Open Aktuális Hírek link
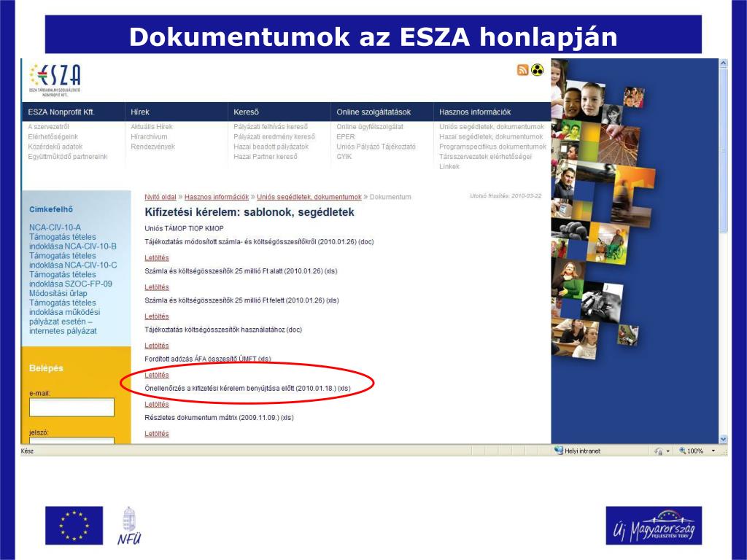Viewport: 747px width, 560px height. coord(152,127)
